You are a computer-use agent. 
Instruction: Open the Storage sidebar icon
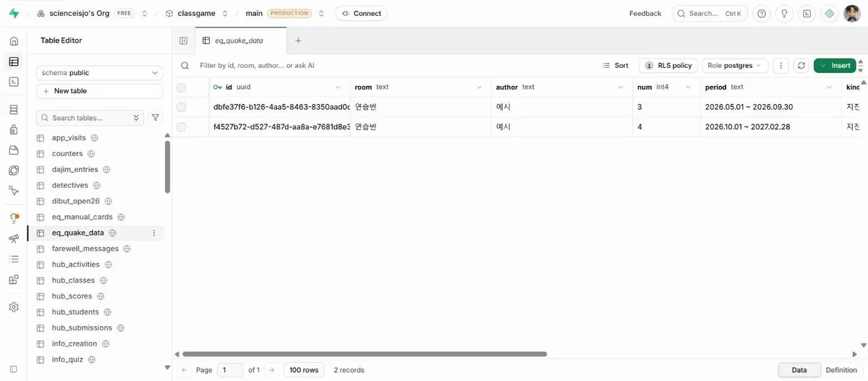(14, 150)
